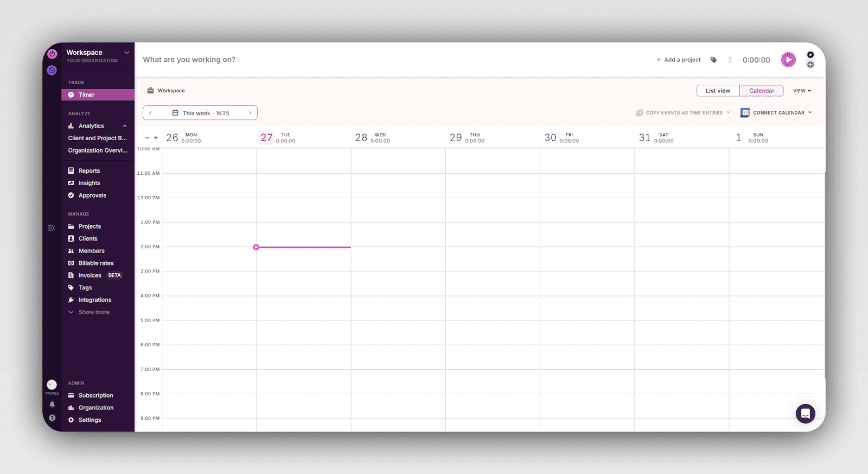
Task: Click the tags icon in the timer bar
Action: pos(713,60)
